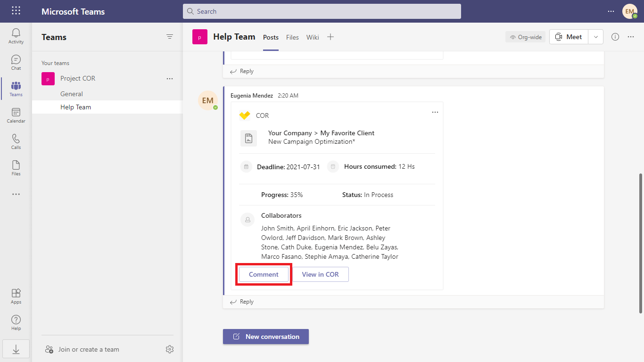Open Project COR more options ellipsis
This screenshot has height=362, width=644.
[x=170, y=79]
